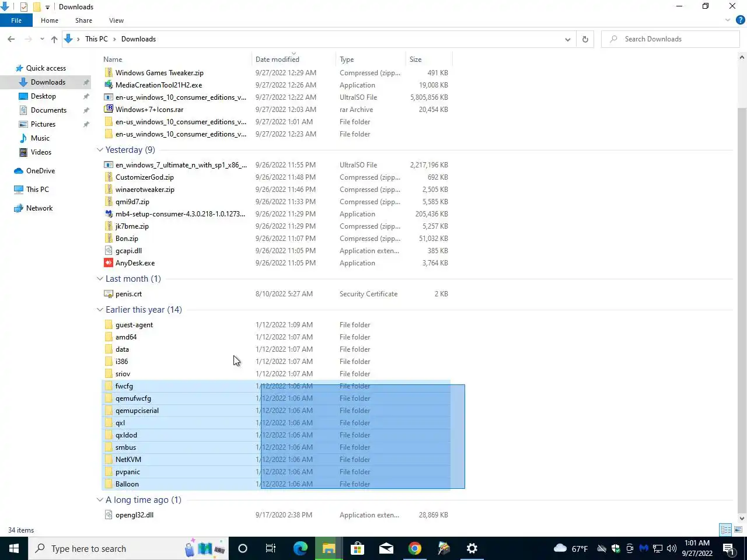747x560 pixels.
Task: Open Cortana circle on taskbar
Action: (x=243, y=548)
